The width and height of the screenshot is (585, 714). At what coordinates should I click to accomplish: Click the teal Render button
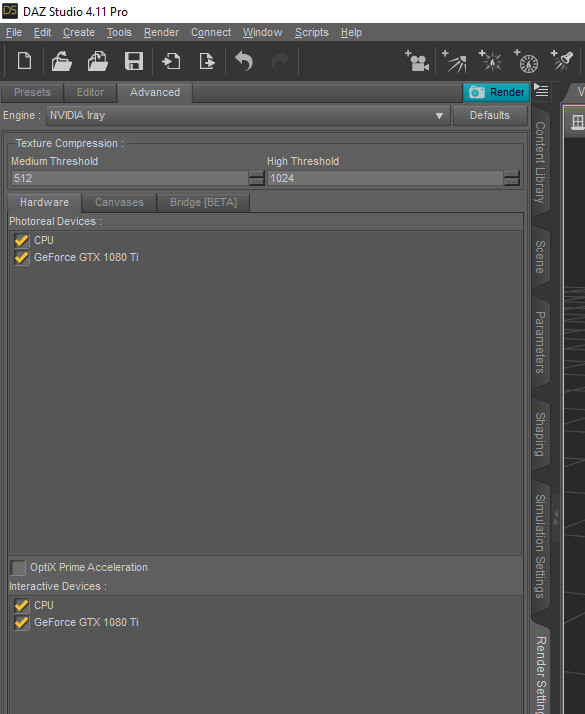[x=496, y=92]
